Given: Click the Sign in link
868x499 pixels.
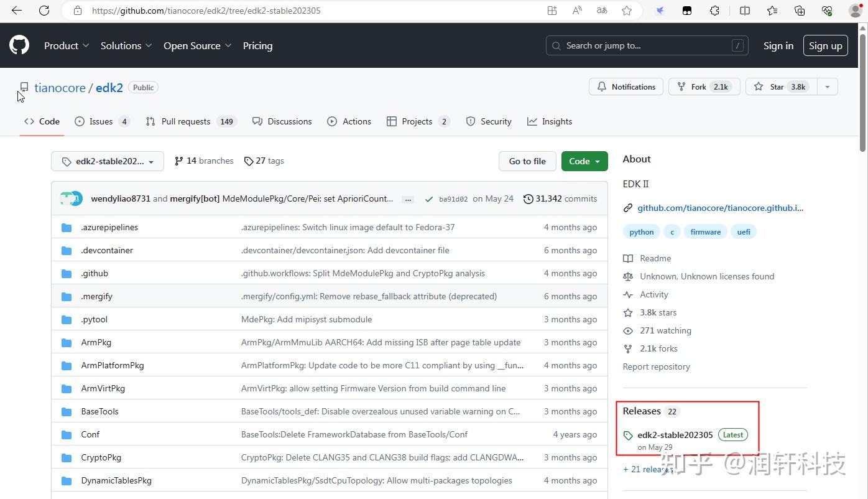Looking at the screenshot, I should point(778,45).
